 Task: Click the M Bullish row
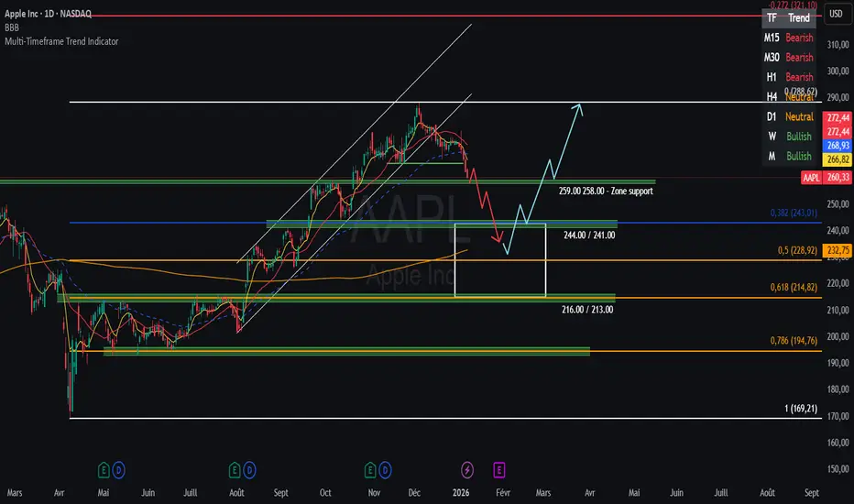(x=789, y=156)
